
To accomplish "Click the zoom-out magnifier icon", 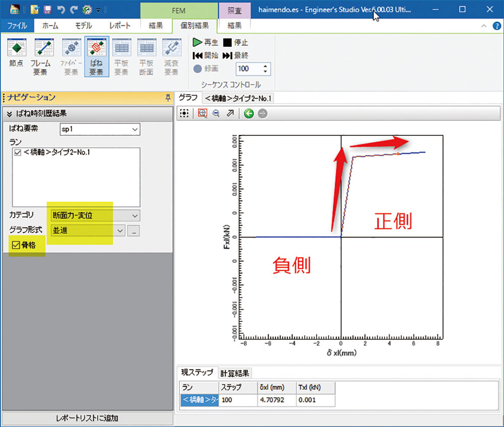I will [x=216, y=113].
